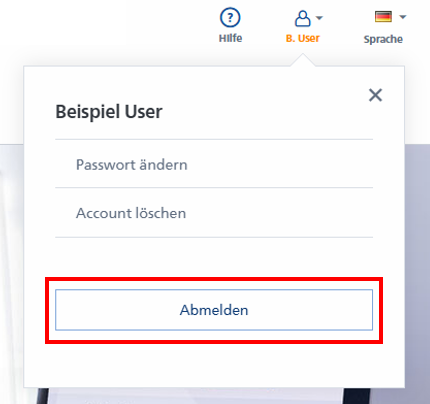Image resolution: width=430 pixels, height=404 pixels.
Task: Dismiss popup by clicking background left of panel
Action: (11, 267)
